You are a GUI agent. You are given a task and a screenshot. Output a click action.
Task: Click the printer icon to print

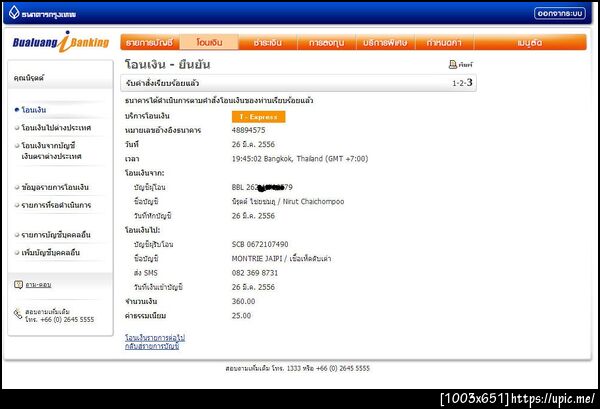(x=453, y=64)
